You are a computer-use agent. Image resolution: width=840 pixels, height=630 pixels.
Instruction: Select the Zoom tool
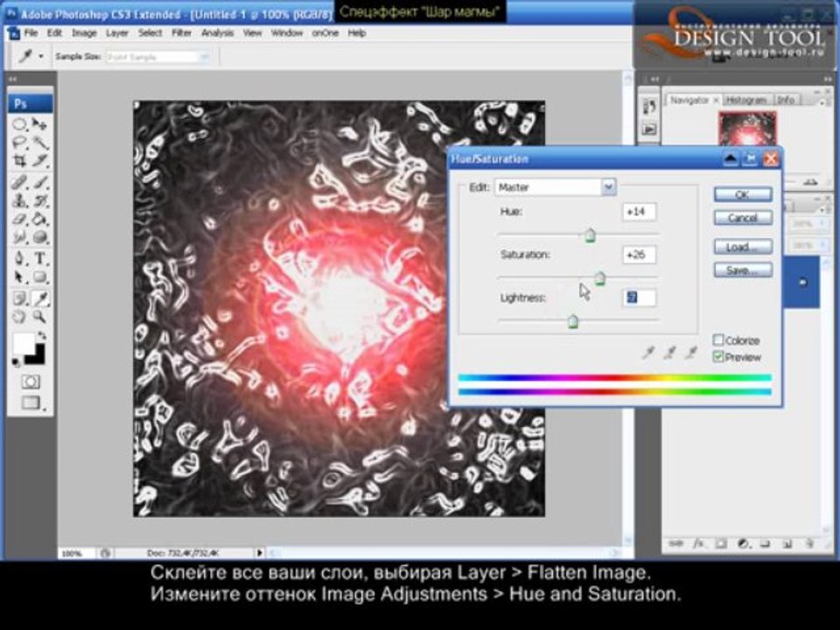tap(39, 317)
